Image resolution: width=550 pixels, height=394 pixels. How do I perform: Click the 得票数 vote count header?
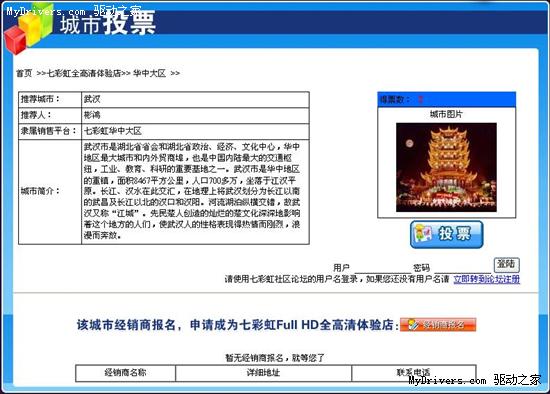tap(446, 100)
